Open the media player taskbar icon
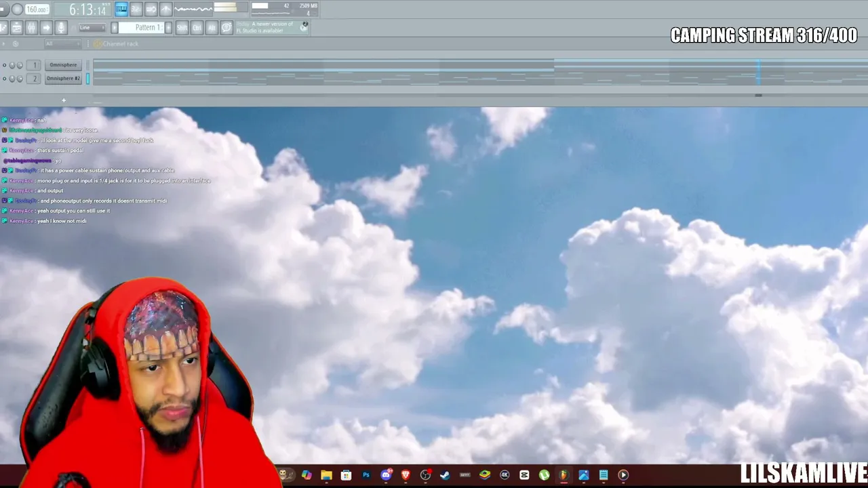The width and height of the screenshot is (868, 488). pos(623,475)
